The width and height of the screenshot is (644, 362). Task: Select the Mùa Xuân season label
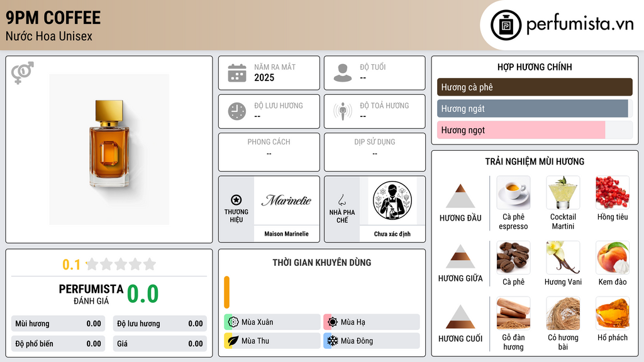[257, 322]
